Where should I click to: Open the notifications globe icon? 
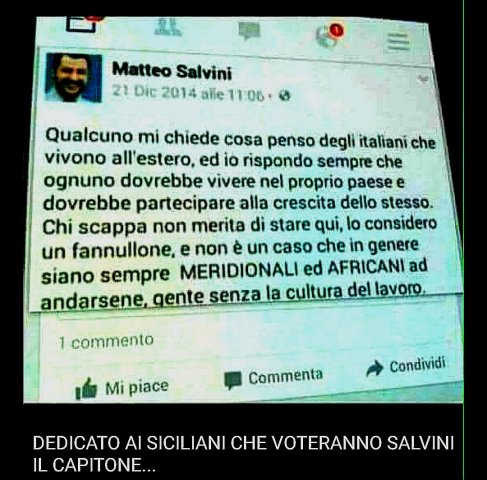[x=326, y=37]
